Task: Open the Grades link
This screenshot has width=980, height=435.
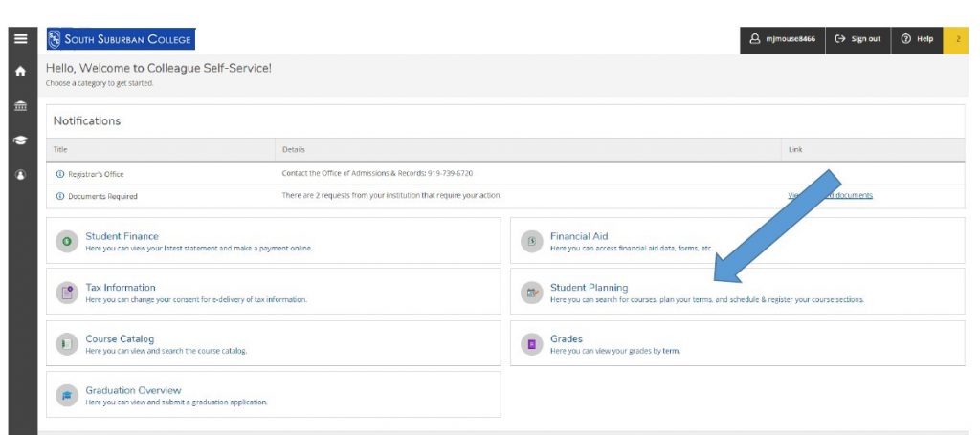Action: [566, 338]
